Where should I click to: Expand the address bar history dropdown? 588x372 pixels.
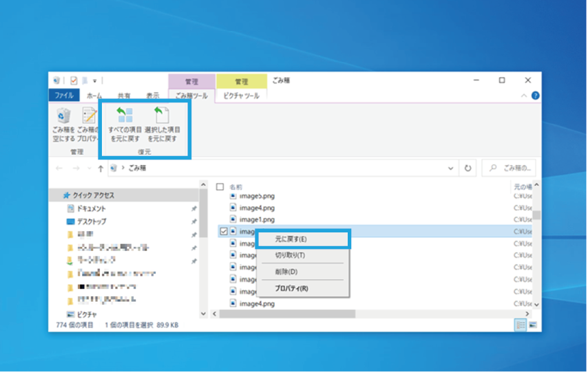pyautogui.click(x=450, y=168)
